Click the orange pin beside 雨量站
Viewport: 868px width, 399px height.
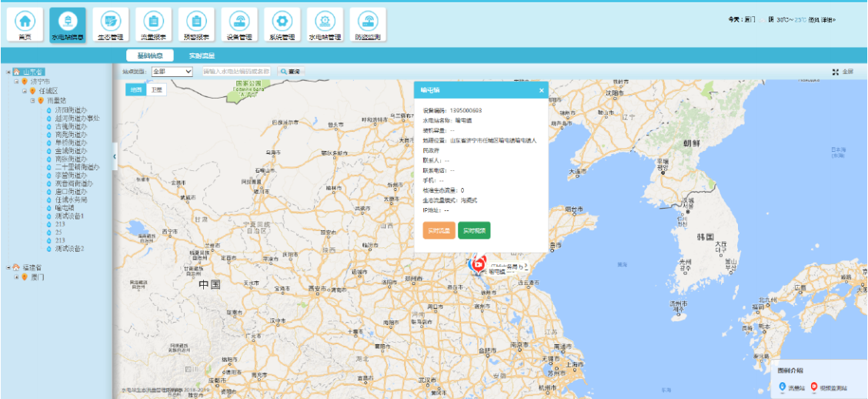tap(41, 101)
